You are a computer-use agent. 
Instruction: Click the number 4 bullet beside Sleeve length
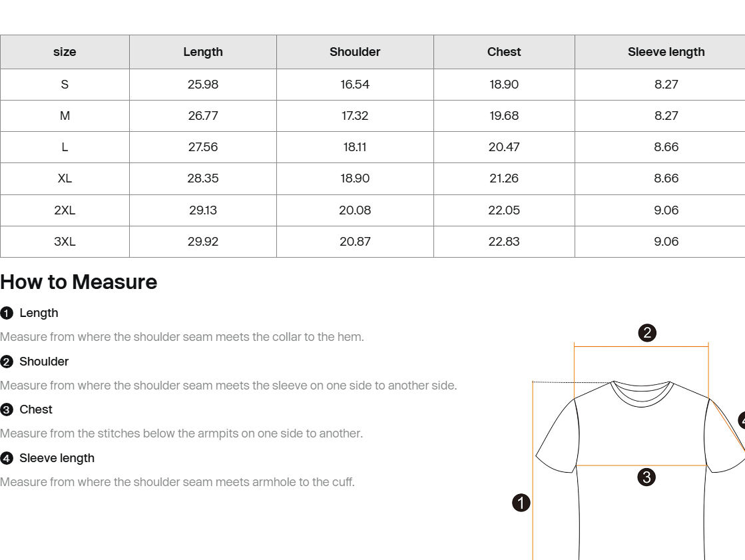(7, 459)
